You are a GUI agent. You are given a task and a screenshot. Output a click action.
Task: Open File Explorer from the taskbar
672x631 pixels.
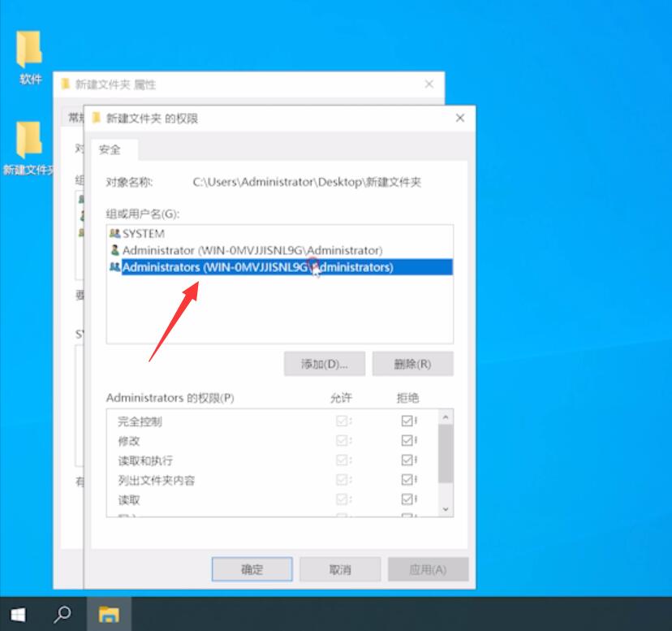click(x=109, y=615)
